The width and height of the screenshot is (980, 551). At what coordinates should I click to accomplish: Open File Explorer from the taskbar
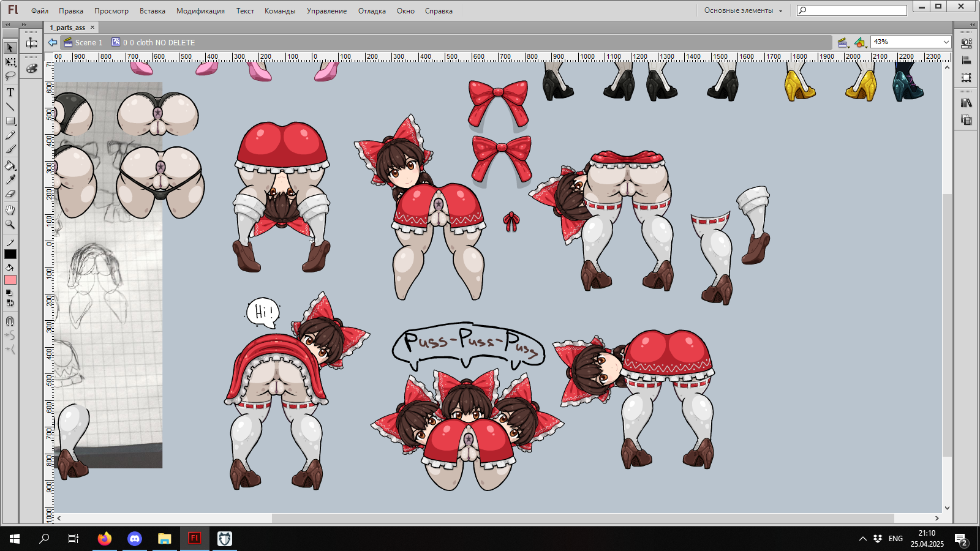pos(164,539)
